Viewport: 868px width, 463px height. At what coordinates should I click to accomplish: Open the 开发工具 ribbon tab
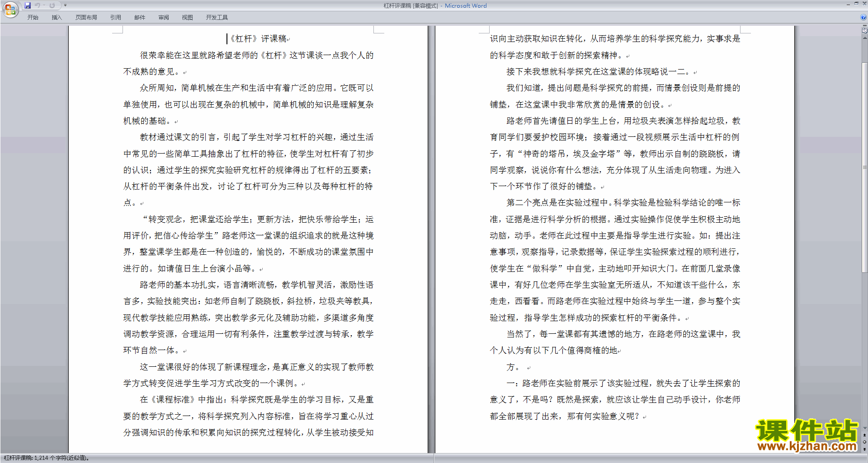(217, 18)
